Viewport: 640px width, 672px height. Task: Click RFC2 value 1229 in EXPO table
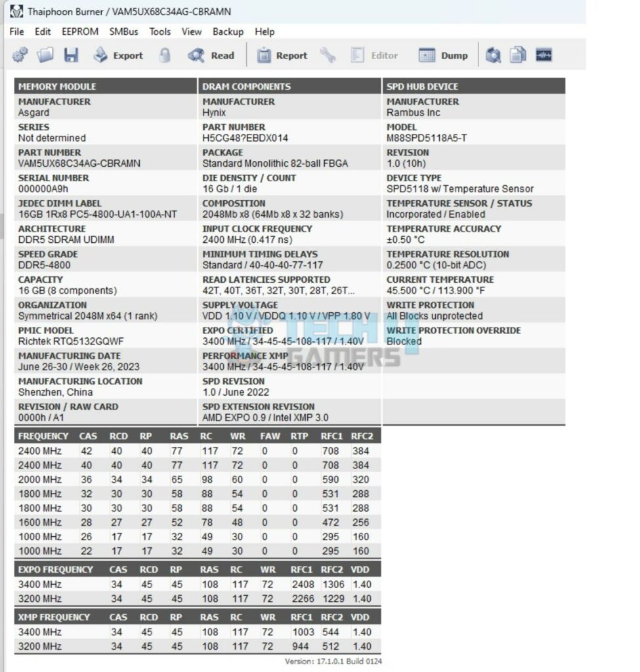click(333, 598)
